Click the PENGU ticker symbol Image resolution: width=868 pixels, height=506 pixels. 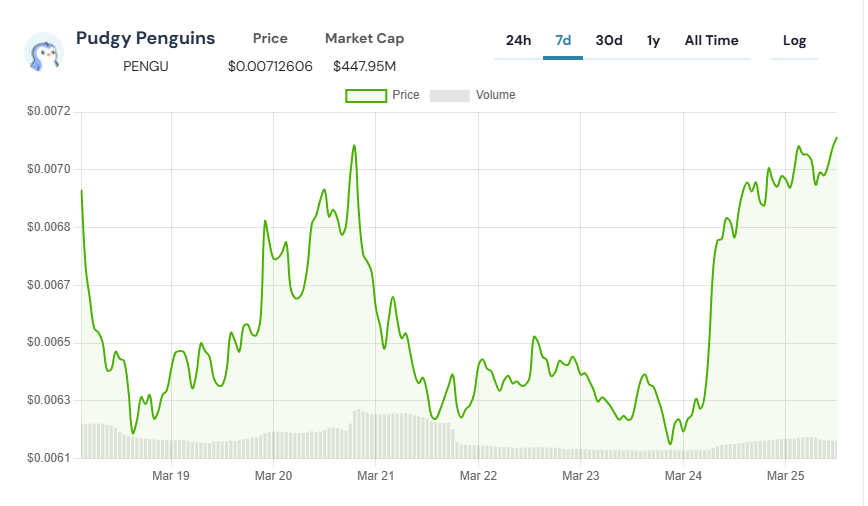coord(146,66)
